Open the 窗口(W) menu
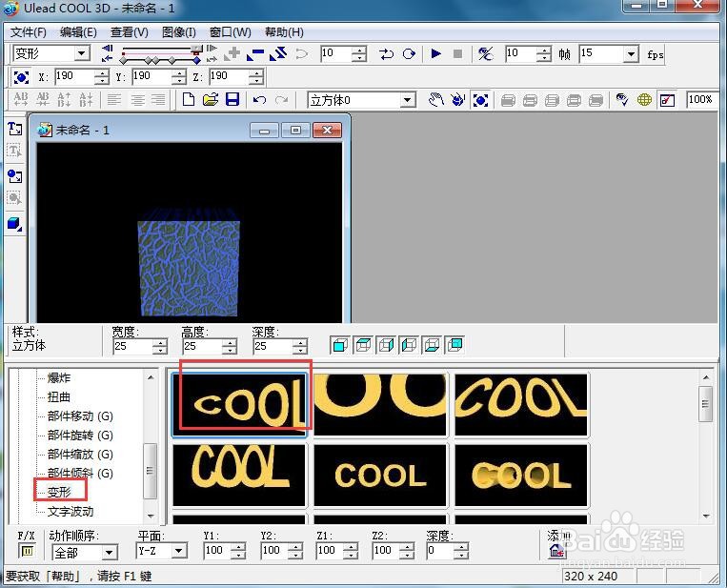The image size is (727, 588). pos(230,32)
